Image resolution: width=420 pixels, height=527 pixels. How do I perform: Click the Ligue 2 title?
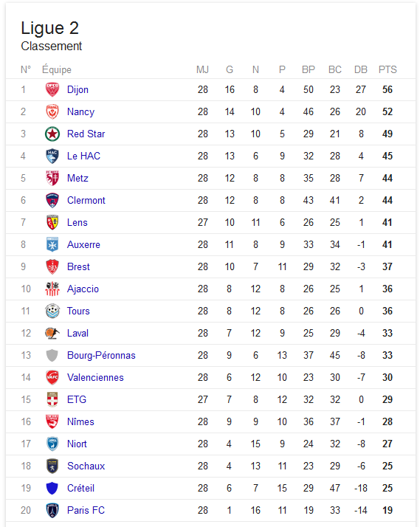[x=49, y=28]
